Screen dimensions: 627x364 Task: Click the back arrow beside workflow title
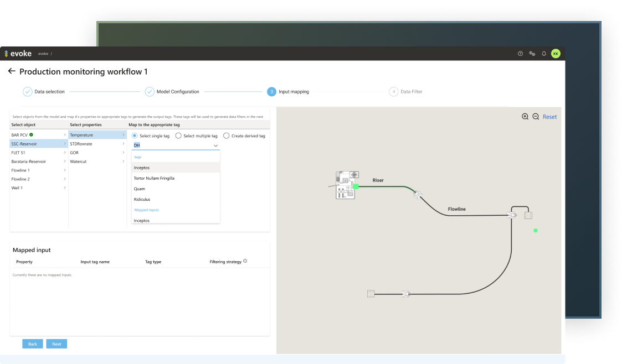(11, 71)
